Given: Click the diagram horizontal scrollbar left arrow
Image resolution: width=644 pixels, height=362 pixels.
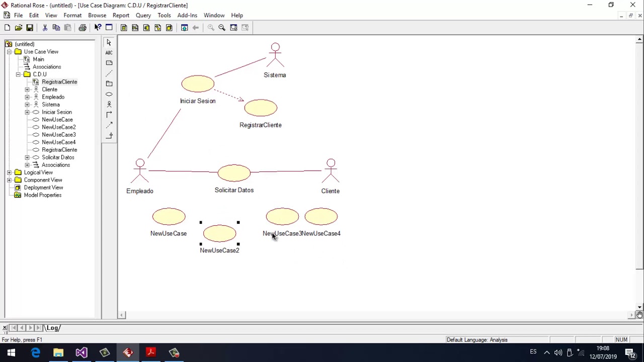Looking at the screenshot, I should [x=122, y=315].
